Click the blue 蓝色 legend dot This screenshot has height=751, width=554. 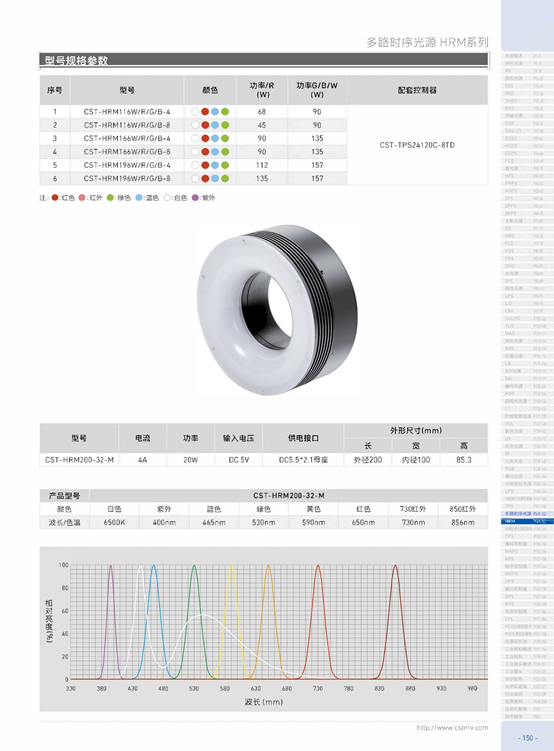point(138,197)
